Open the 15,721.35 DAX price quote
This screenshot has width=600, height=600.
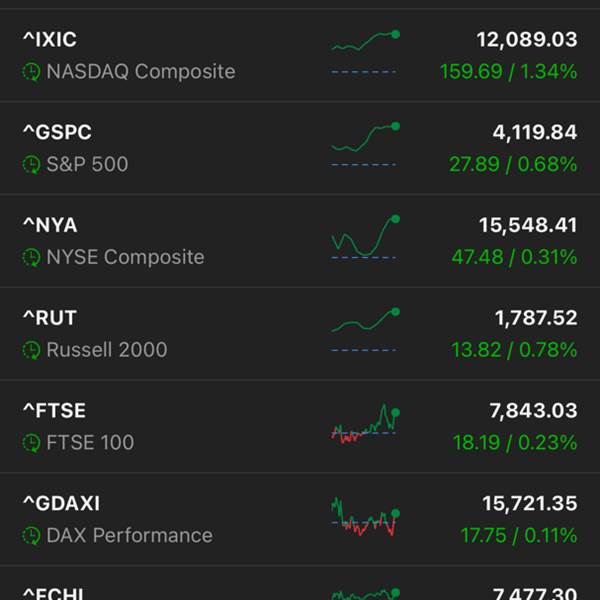[x=530, y=504]
